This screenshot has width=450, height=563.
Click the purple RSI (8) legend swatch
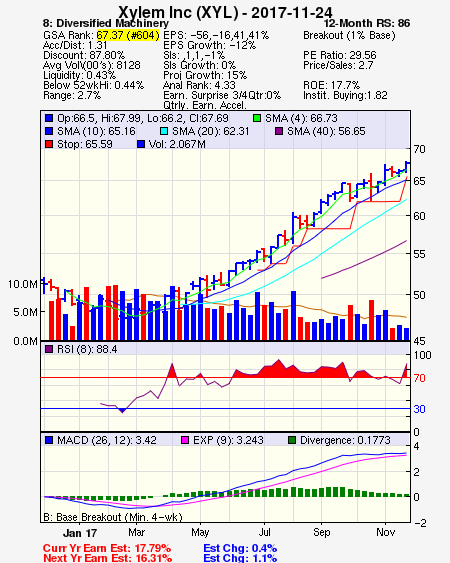point(49,349)
